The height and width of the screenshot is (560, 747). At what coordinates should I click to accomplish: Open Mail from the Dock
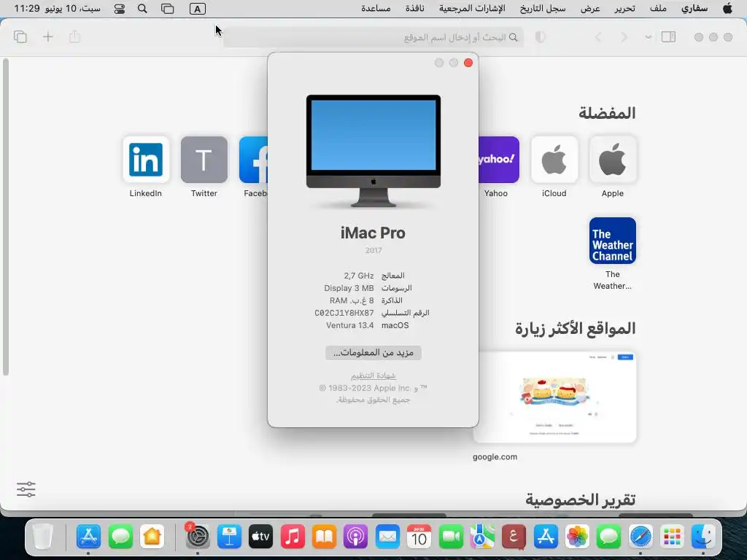pos(387,537)
